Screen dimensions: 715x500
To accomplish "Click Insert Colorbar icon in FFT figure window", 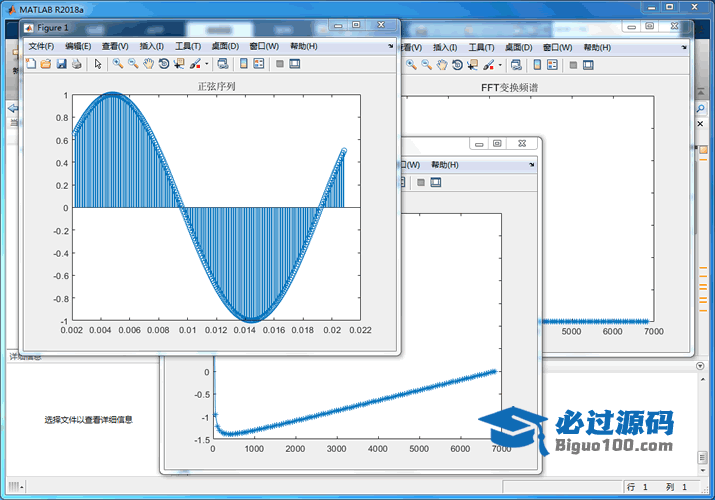I will tap(537, 65).
